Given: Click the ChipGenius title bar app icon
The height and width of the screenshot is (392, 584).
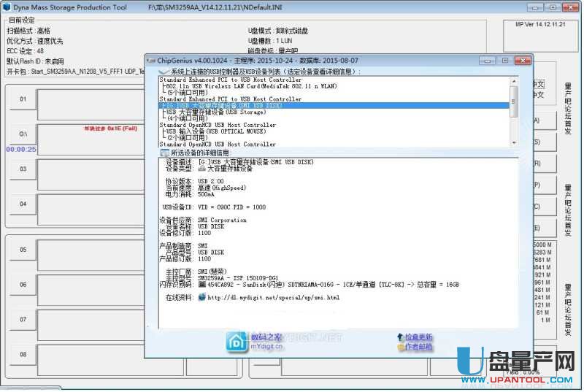Looking at the screenshot, I should point(151,60).
